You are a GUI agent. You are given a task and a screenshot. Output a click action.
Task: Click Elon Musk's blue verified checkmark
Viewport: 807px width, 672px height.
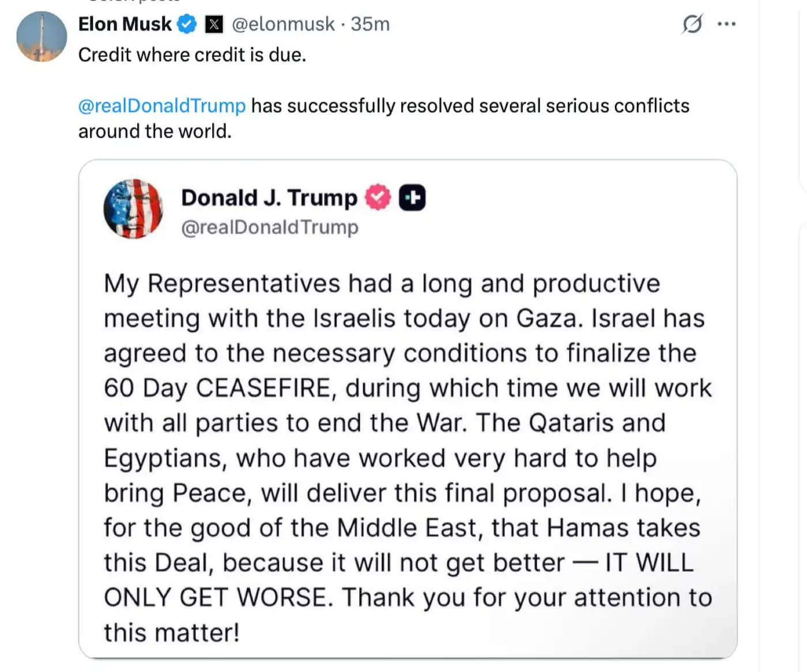pyautogui.click(x=187, y=24)
